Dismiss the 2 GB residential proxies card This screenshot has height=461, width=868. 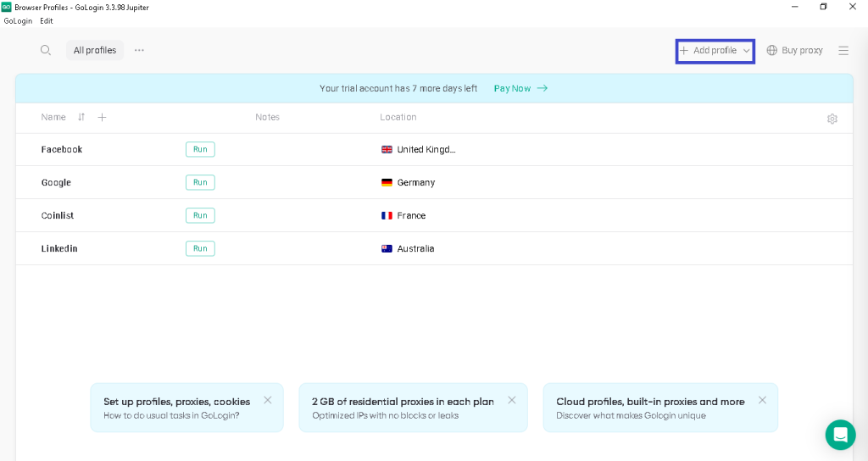pos(511,400)
